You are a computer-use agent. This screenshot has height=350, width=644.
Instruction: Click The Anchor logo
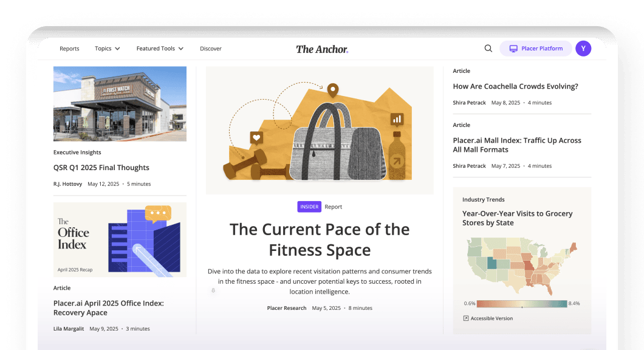point(322,49)
